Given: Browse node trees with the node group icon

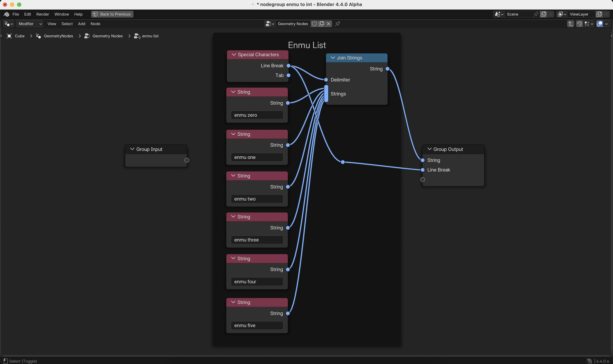Looking at the screenshot, I should (270, 24).
